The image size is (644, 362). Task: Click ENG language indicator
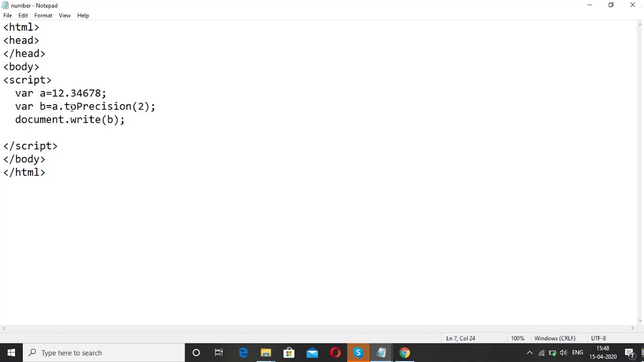point(578,353)
